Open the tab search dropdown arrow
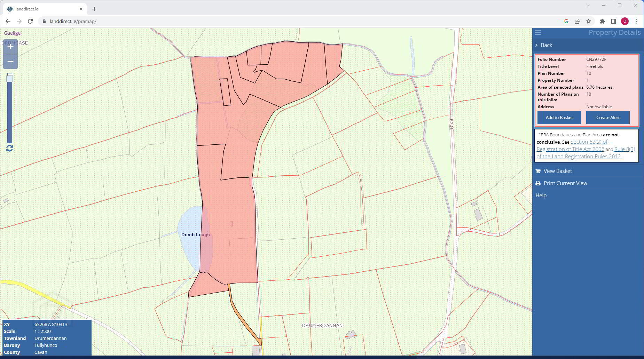The image size is (644, 359). click(x=588, y=5)
